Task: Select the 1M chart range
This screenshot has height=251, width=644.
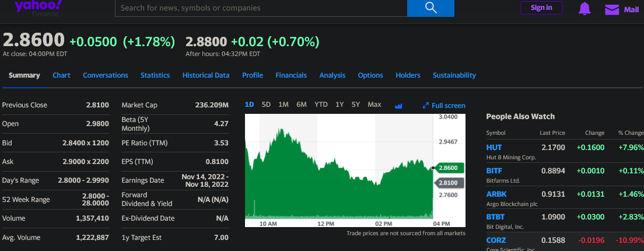Action: tap(283, 104)
